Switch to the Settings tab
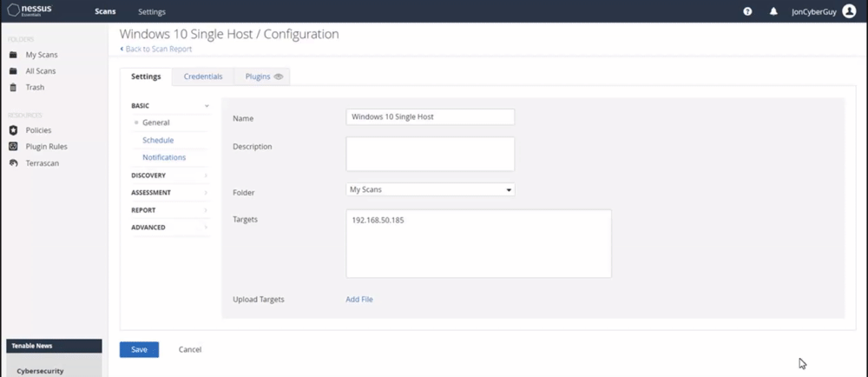868x377 pixels. click(x=146, y=76)
